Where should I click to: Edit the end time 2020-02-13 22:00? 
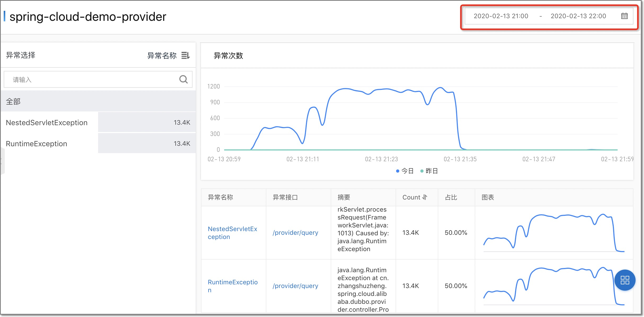click(x=578, y=16)
